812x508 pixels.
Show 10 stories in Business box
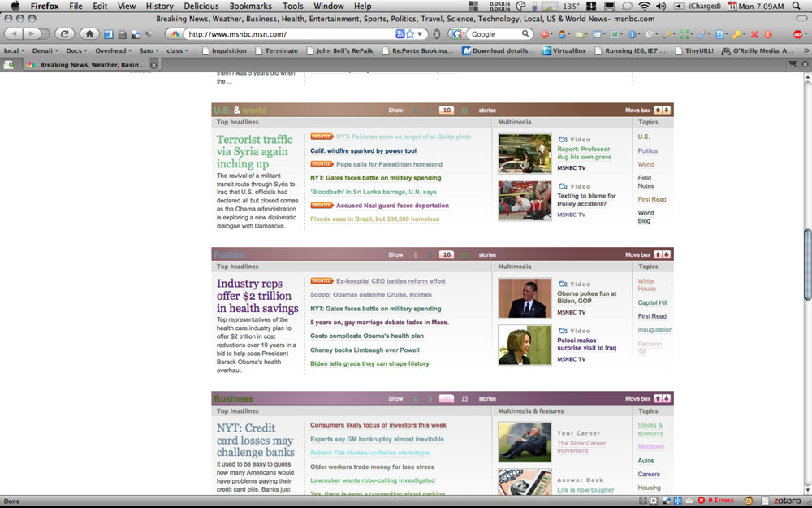(x=447, y=398)
